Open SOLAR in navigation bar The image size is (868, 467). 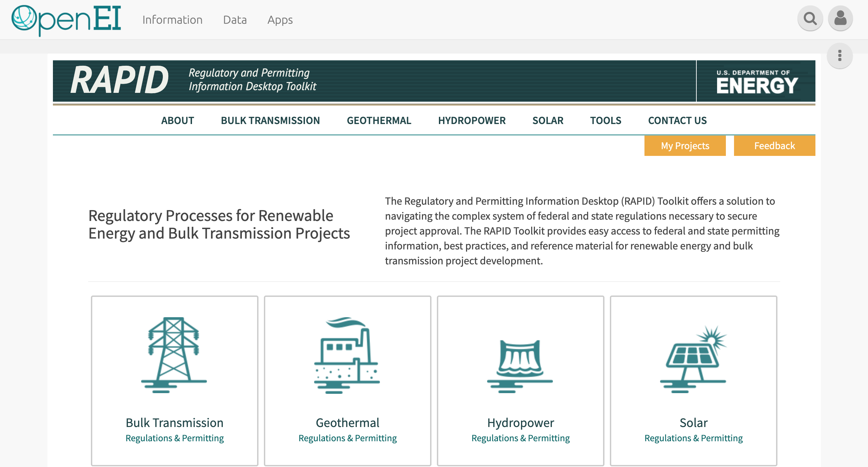pos(548,120)
